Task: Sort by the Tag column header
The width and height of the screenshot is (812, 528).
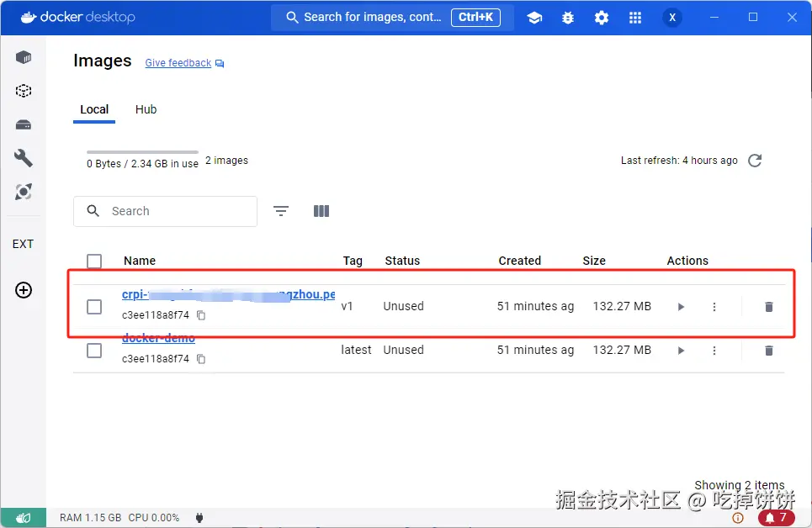Action: [x=353, y=261]
